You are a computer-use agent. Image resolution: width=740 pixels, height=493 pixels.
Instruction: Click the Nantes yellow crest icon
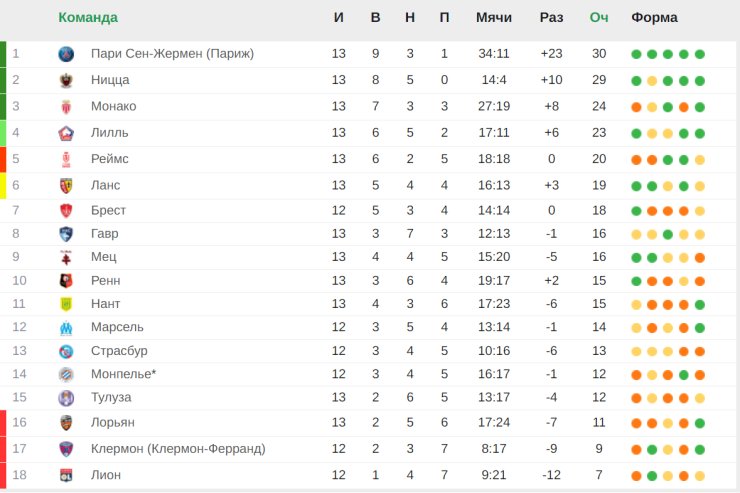click(x=66, y=304)
